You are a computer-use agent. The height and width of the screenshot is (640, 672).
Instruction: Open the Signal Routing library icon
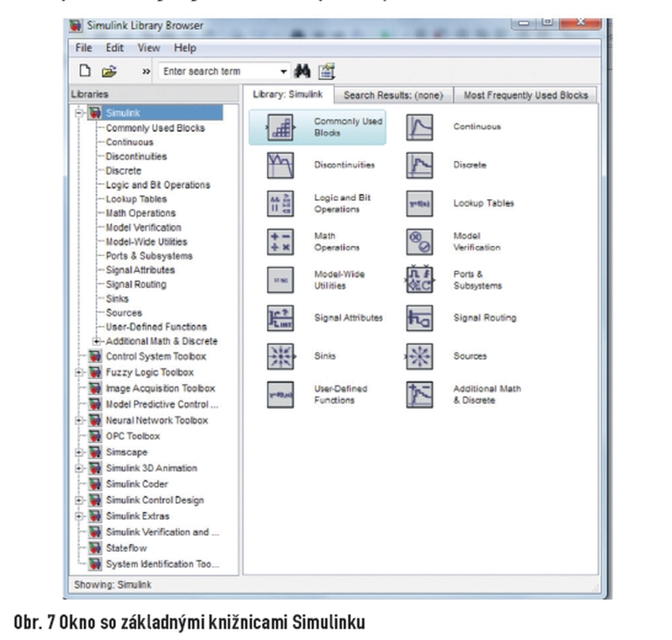[419, 317]
